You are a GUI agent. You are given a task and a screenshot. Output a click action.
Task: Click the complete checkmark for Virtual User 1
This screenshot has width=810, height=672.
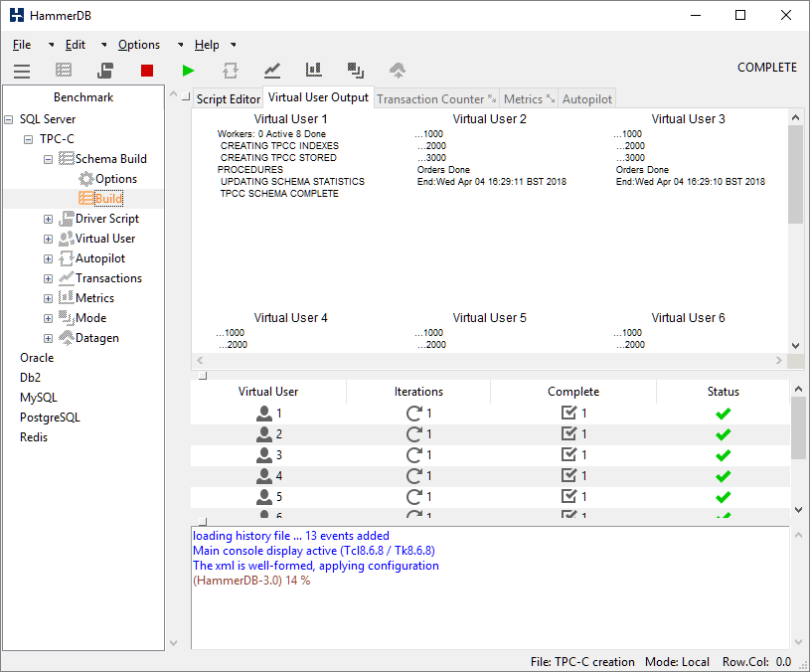coord(568,413)
